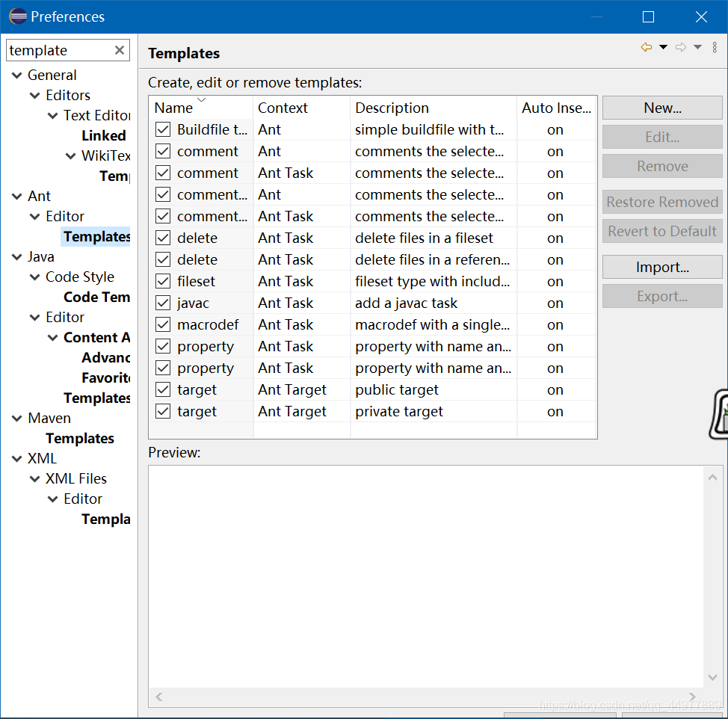Collapse the Code Style node
The width and height of the screenshot is (728, 719).
click(x=35, y=277)
